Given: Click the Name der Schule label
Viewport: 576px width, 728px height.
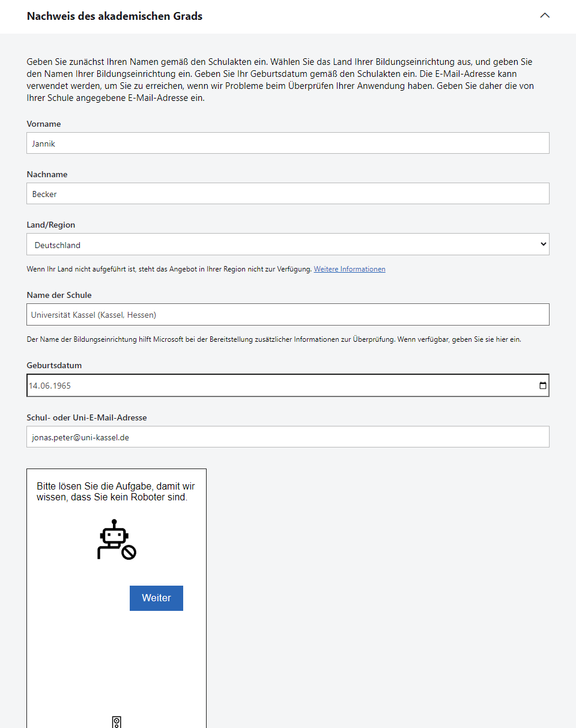Looking at the screenshot, I should click(59, 295).
